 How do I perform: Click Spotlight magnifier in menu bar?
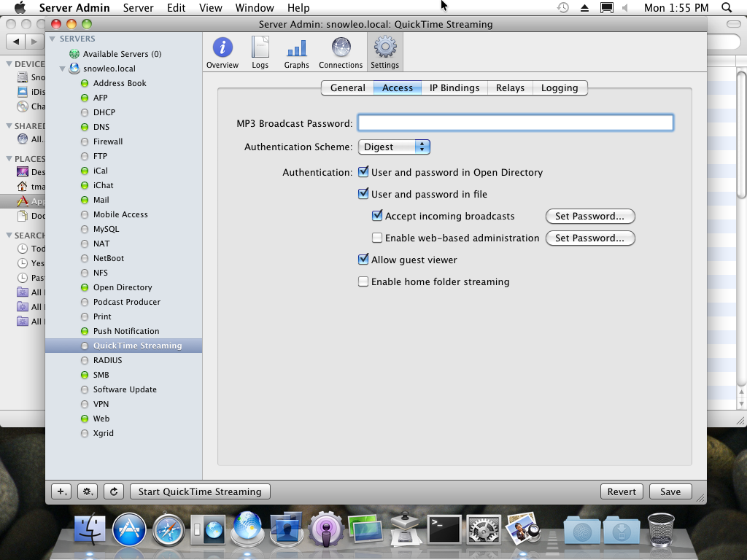(x=727, y=7)
